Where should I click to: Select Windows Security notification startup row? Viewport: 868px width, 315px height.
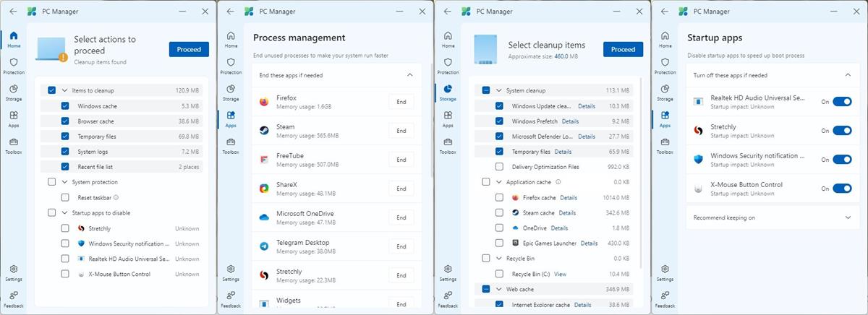tap(771, 160)
